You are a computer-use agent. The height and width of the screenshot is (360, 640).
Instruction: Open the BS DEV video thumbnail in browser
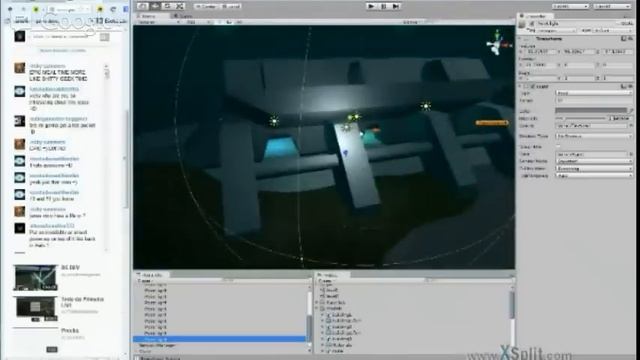click(x=35, y=278)
